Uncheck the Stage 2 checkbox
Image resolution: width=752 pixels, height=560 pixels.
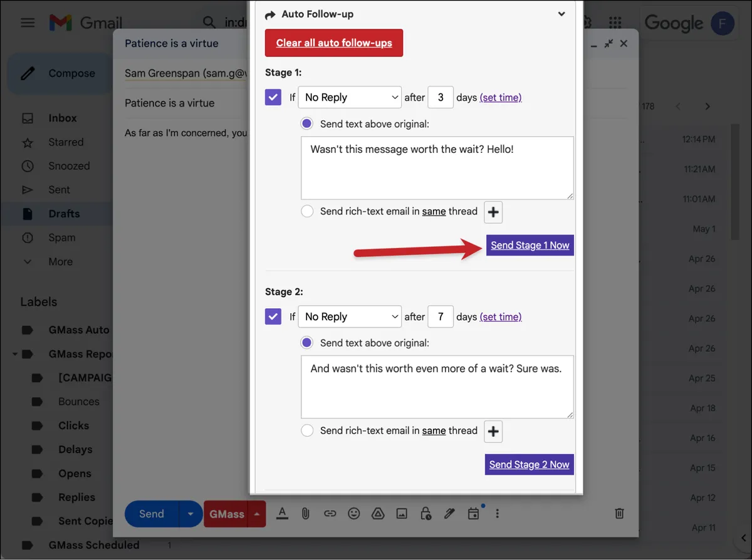coord(273,316)
